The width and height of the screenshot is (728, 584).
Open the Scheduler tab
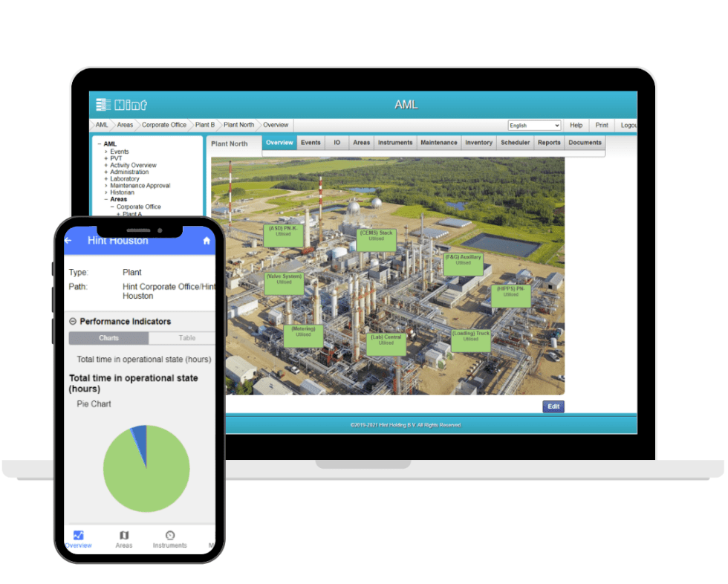pyautogui.click(x=515, y=142)
